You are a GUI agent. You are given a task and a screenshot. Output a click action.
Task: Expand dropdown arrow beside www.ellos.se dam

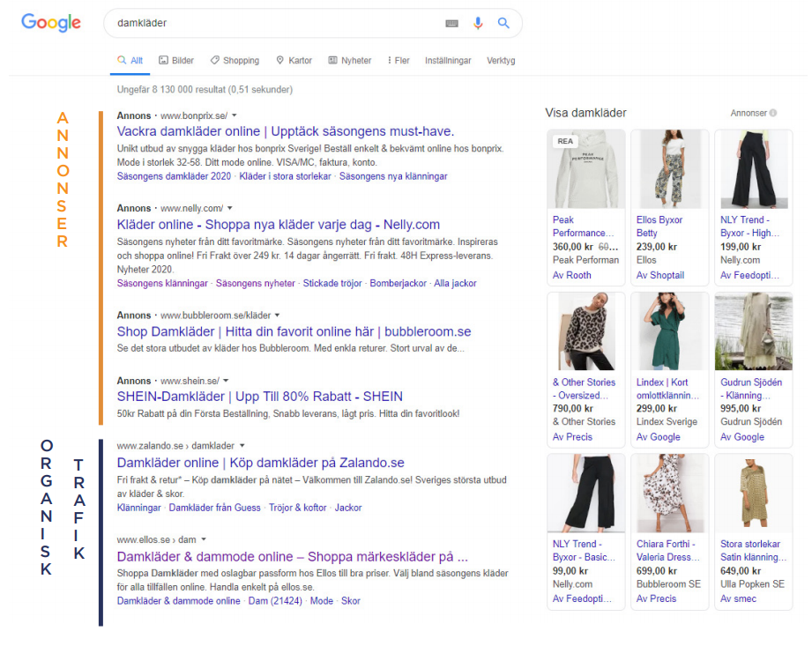coord(204,539)
